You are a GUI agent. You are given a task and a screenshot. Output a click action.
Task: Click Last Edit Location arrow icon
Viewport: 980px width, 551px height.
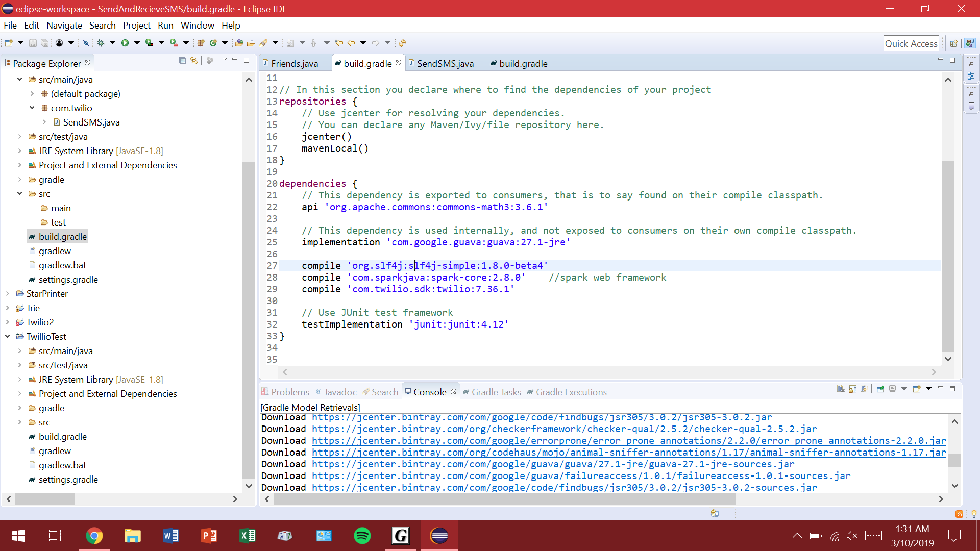click(x=339, y=43)
